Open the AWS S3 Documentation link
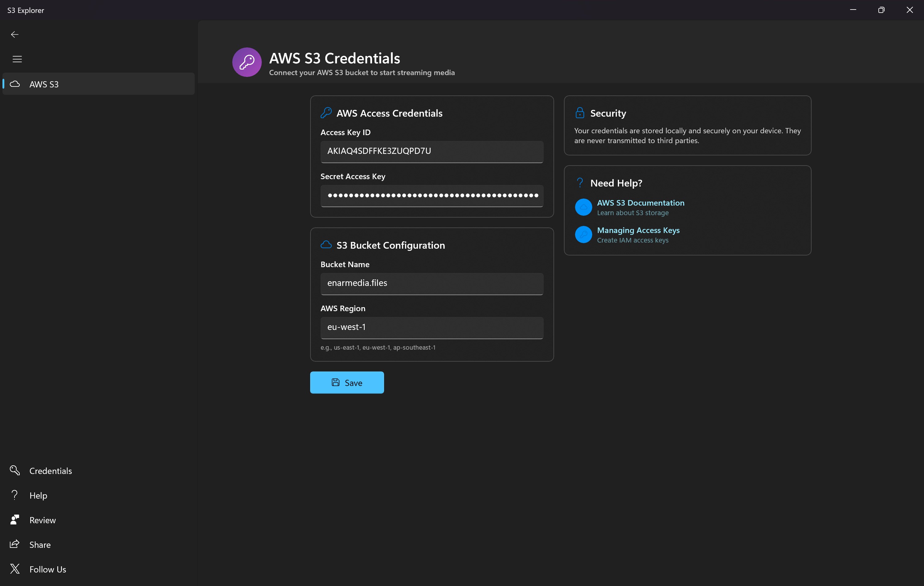 point(640,203)
